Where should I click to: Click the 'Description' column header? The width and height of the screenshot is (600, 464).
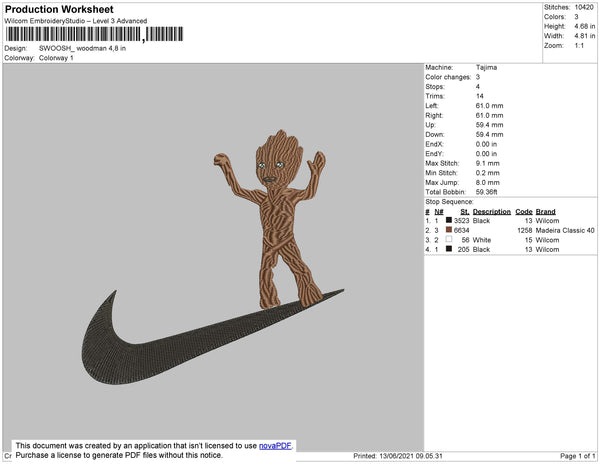pos(491,212)
